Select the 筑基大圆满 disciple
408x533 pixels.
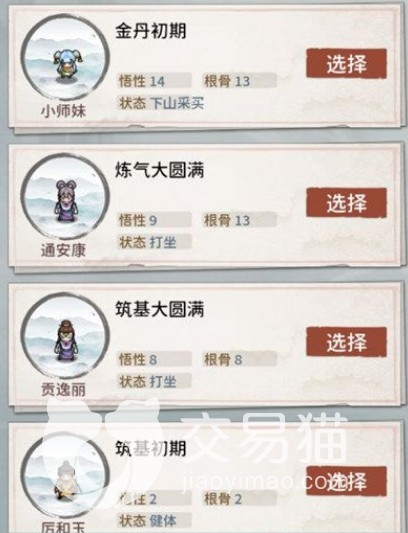[x=346, y=342]
